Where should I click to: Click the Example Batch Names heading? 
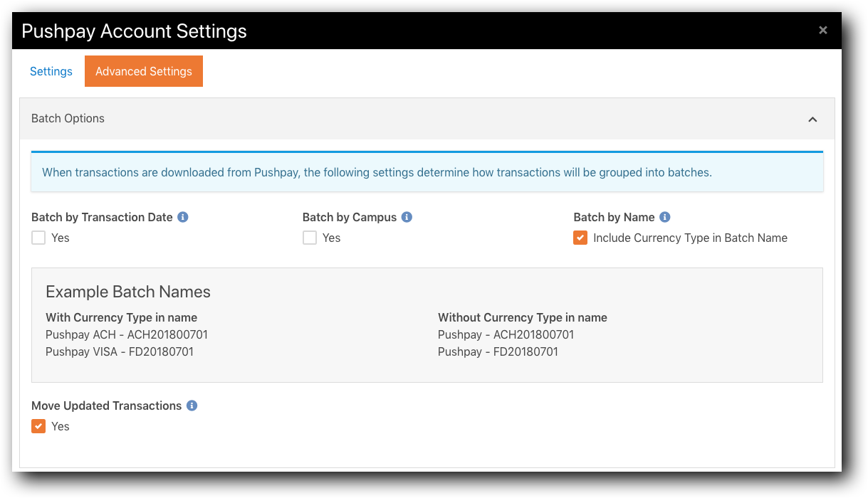click(128, 292)
